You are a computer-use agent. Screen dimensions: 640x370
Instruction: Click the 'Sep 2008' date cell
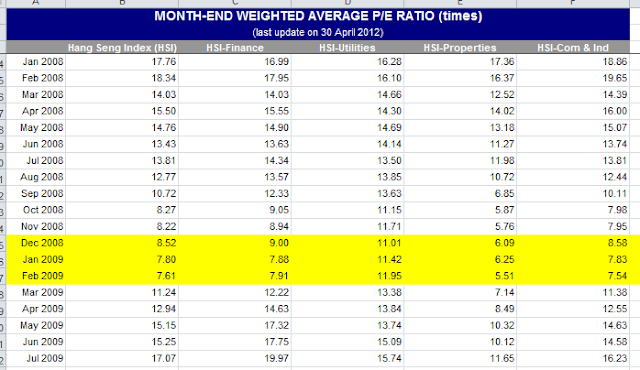36,193
